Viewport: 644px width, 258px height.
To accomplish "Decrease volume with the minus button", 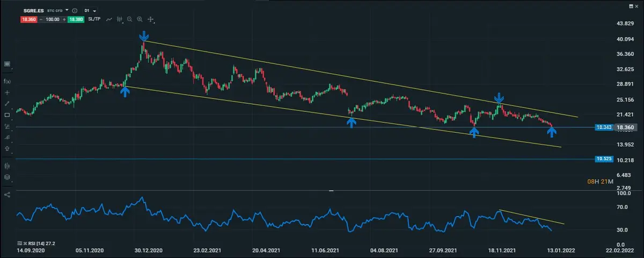I will (40, 19).
